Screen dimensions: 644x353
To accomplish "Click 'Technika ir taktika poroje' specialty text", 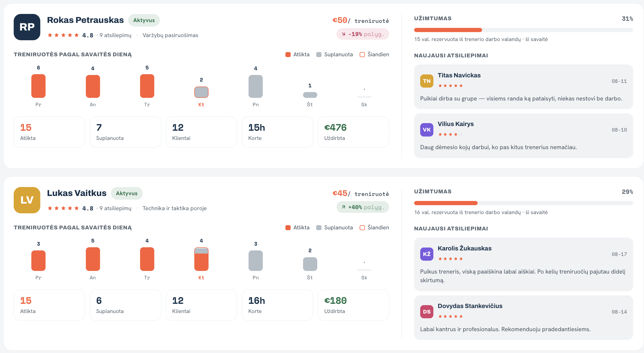I will click(175, 208).
